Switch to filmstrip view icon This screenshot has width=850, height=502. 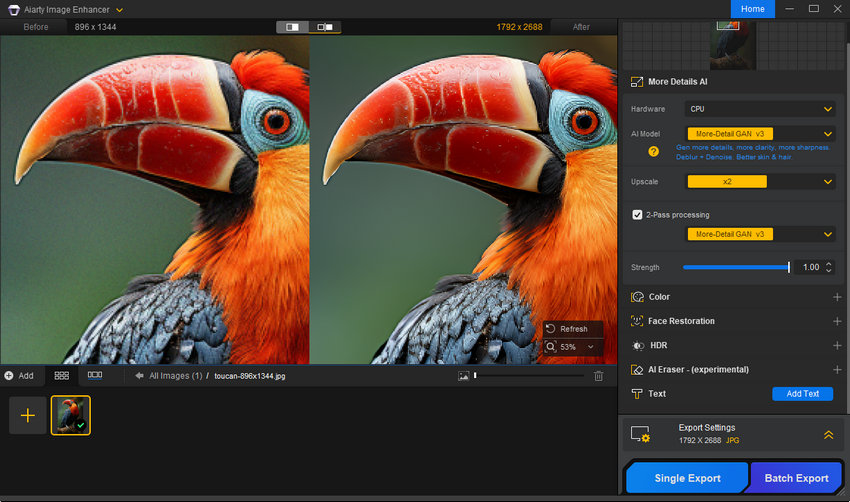tap(95, 375)
